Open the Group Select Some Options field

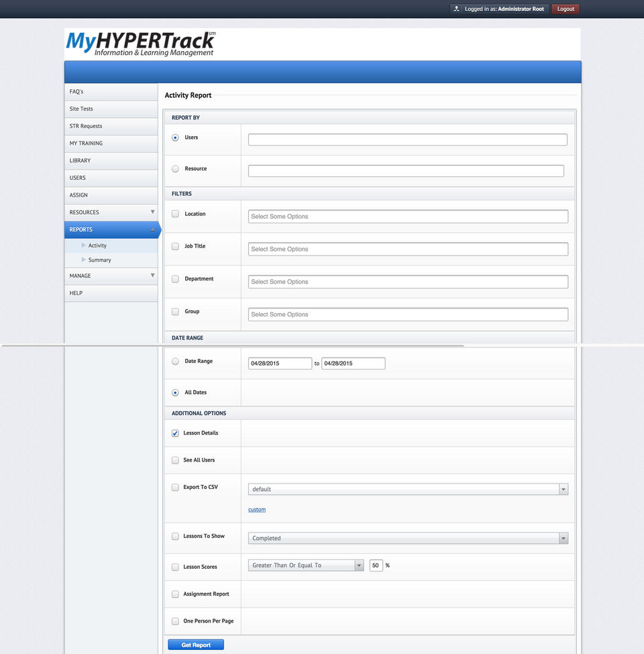pyautogui.click(x=408, y=315)
